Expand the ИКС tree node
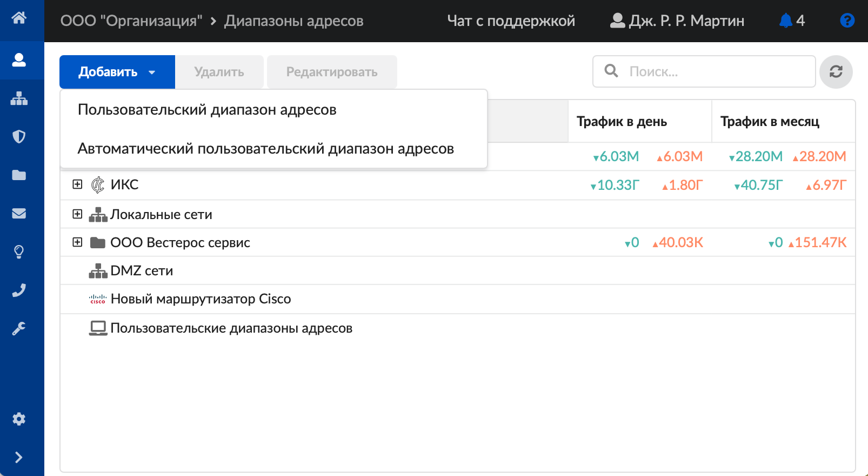The image size is (868, 476). [x=77, y=184]
